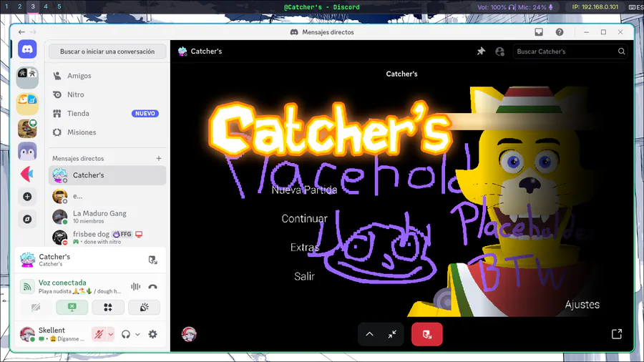Expand microphone input options red arrow
Screen dimensions: 644x362
click(111, 334)
